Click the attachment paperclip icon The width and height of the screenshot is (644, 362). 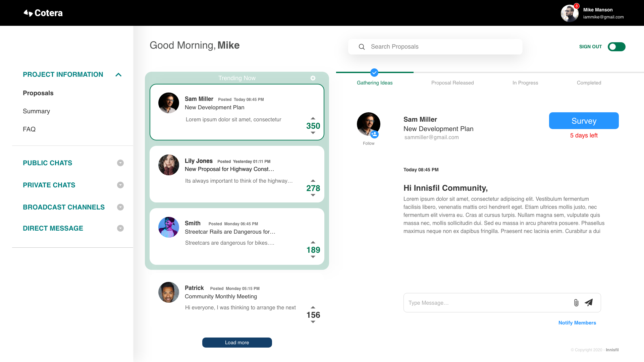pos(576,303)
